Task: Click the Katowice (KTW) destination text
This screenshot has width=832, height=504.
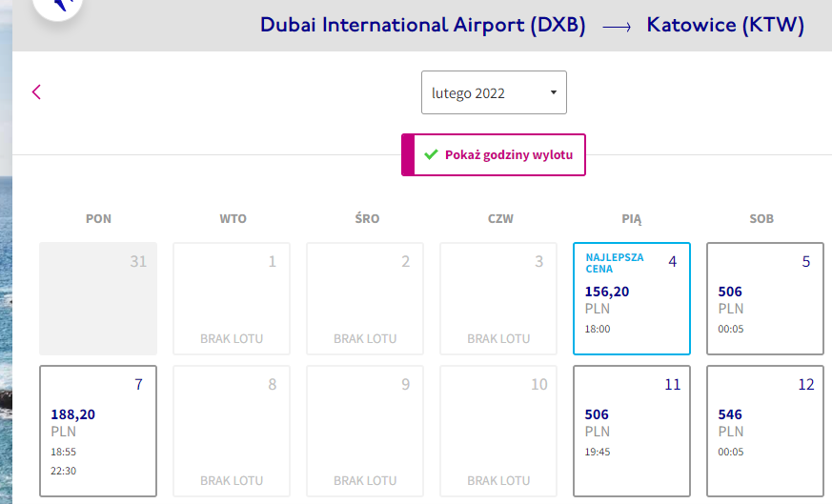Action: (725, 25)
